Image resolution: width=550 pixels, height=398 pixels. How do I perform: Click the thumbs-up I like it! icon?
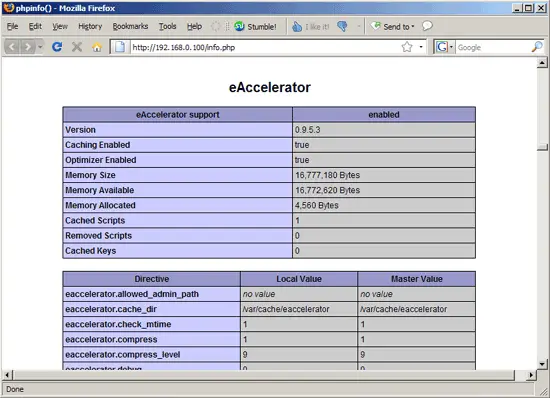(x=297, y=27)
